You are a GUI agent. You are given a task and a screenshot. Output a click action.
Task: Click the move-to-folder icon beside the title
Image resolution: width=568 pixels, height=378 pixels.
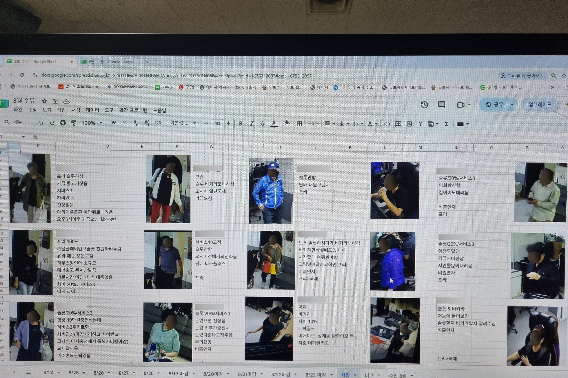pos(55,101)
